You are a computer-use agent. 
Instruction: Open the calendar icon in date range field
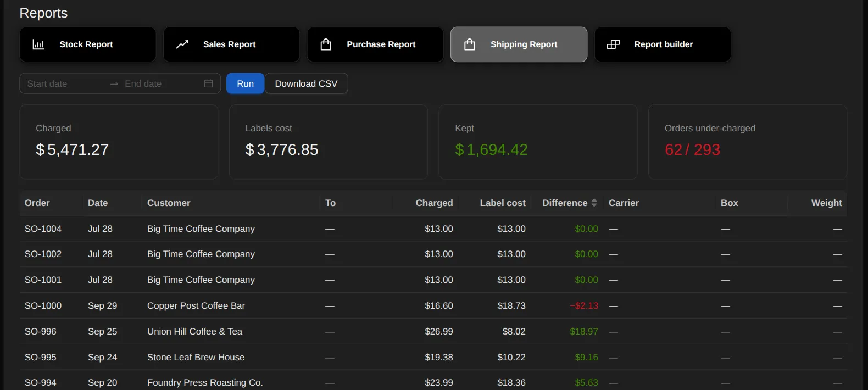209,83
